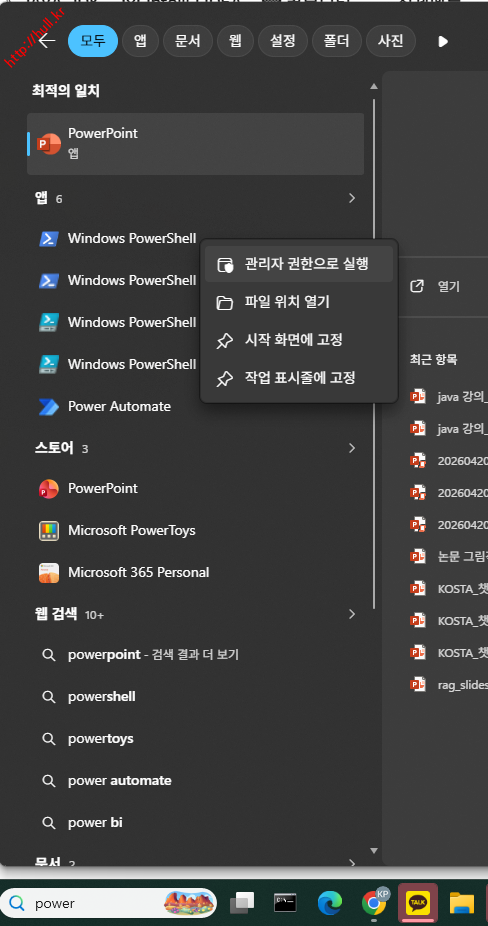Choose 작업 표시줄에 고정 in context menu

(299, 378)
